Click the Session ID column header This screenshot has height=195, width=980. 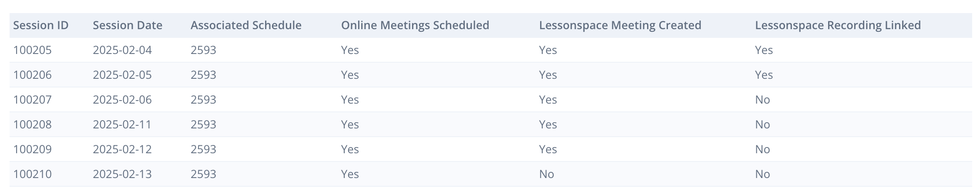point(41,25)
